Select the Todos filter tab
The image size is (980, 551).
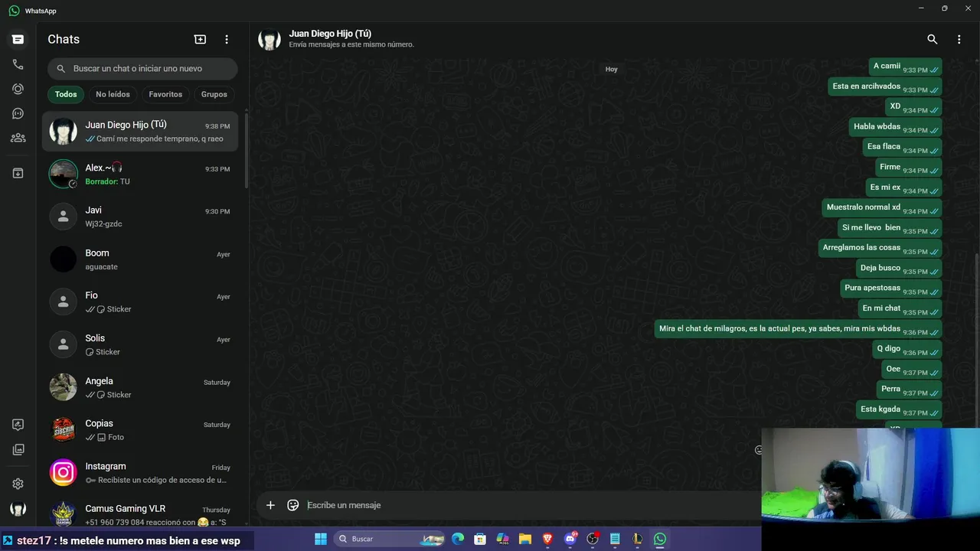click(x=66, y=94)
